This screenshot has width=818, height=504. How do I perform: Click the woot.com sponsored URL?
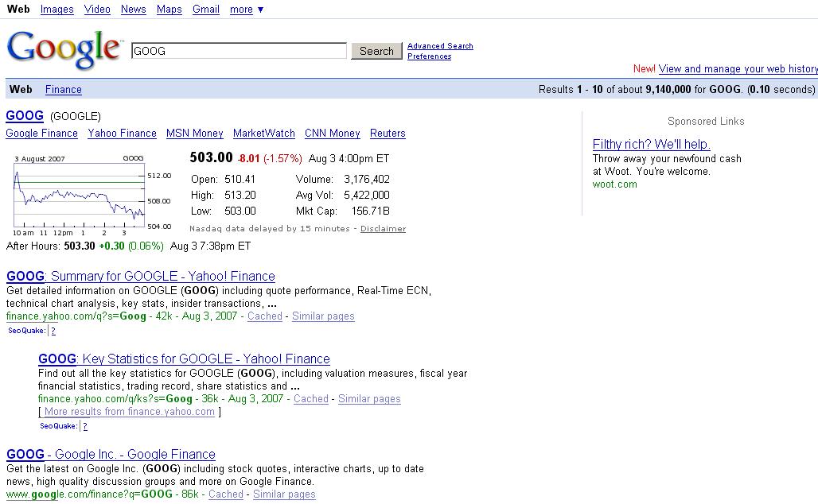point(614,184)
